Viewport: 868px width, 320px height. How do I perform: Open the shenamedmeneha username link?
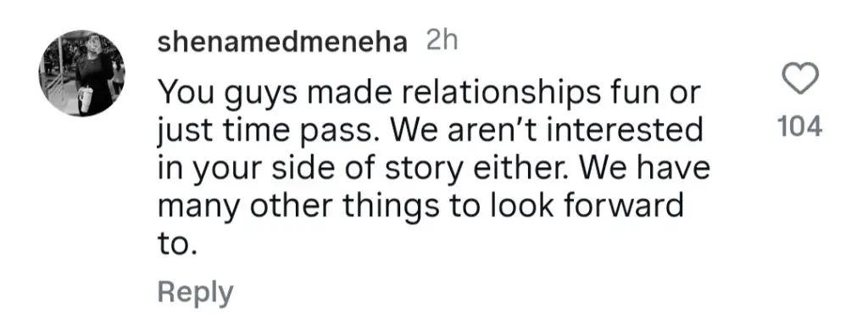pyautogui.click(x=282, y=43)
